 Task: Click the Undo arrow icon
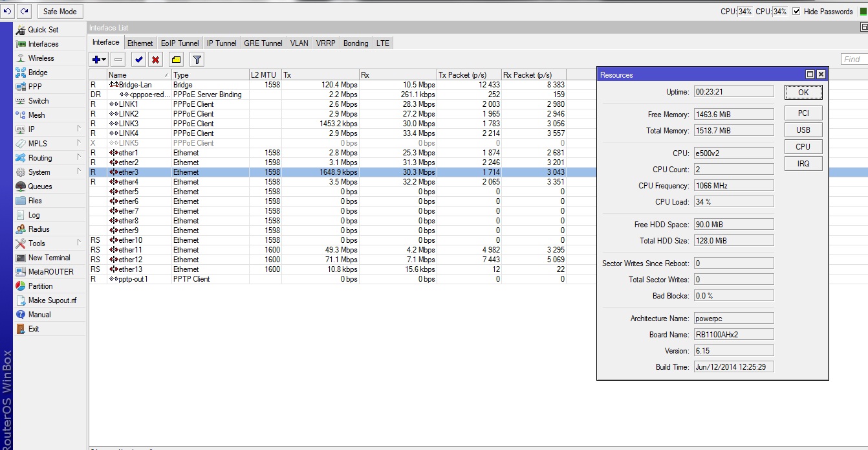tap(7, 11)
